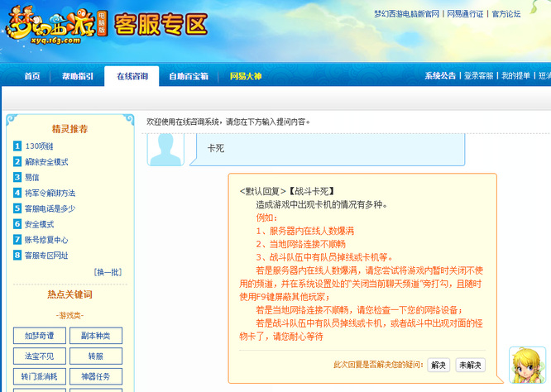The height and width of the screenshot is (392, 551).
Task: Open the 自助百宝箱 tab
Action: 189,76
